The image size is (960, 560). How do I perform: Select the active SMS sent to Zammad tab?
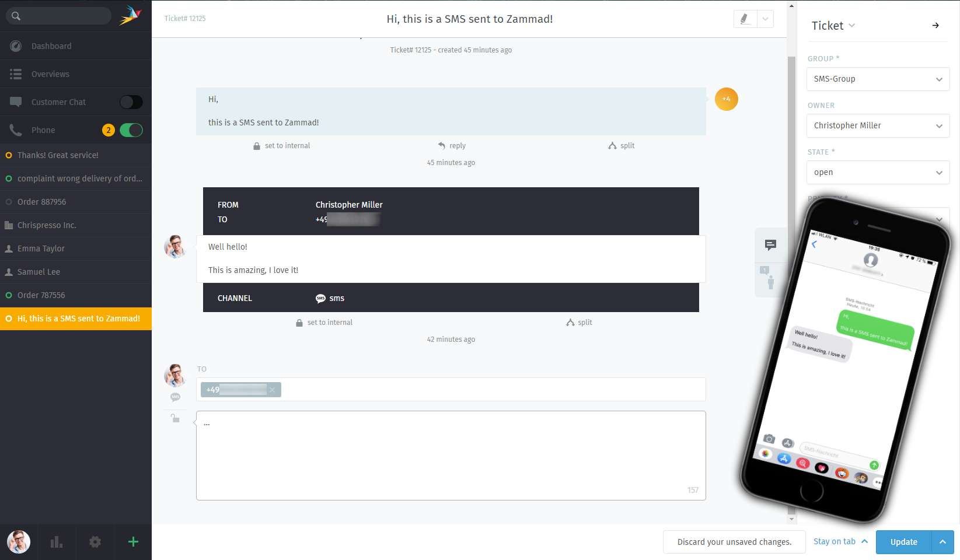click(x=76, y=318)
